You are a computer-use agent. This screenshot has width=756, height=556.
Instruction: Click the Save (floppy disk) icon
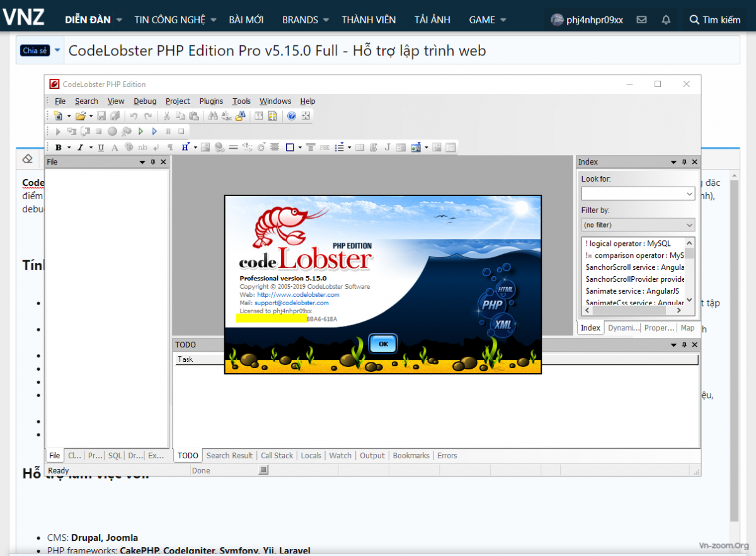pyautogui.click(x=101, y=116)
